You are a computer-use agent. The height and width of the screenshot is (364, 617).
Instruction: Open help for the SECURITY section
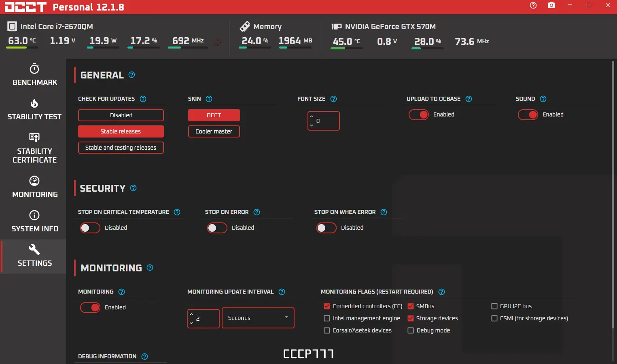click(x=134, y=188)
